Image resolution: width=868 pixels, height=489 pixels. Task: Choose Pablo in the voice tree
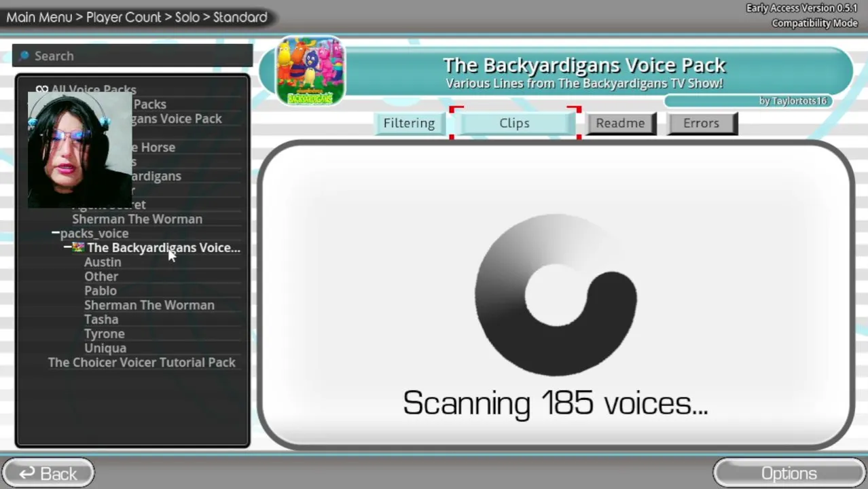[x=101, y=291]
